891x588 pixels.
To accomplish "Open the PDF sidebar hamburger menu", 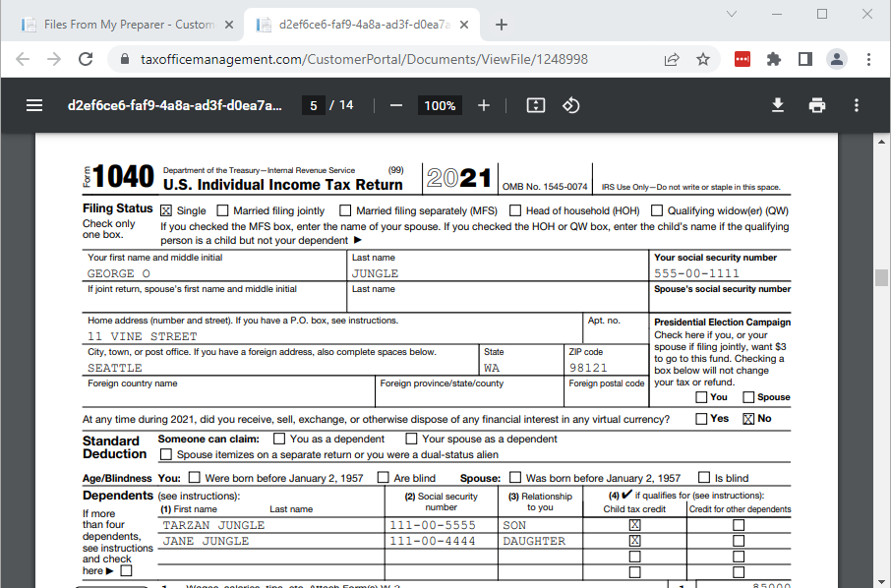I will point(34,105).
